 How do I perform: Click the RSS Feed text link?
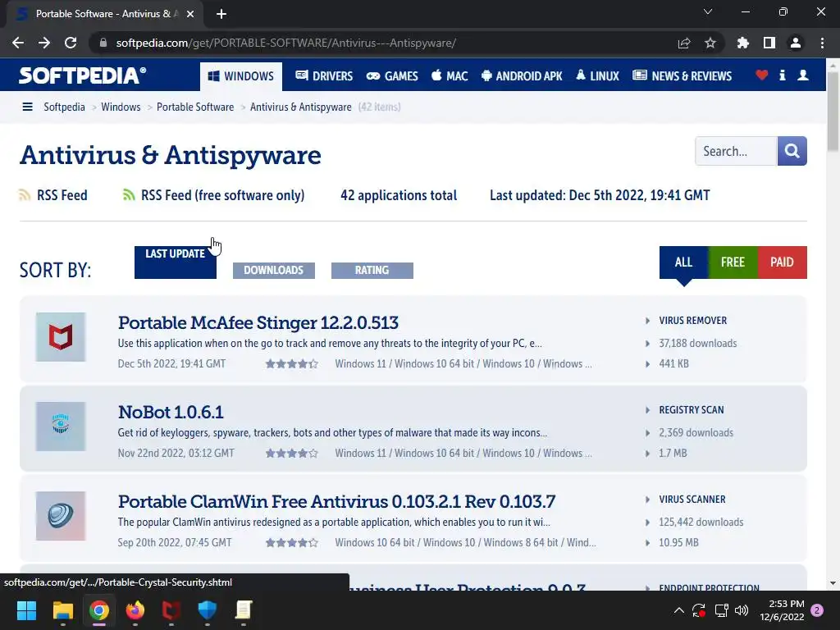pyautogui.click(x=62, y=195)
